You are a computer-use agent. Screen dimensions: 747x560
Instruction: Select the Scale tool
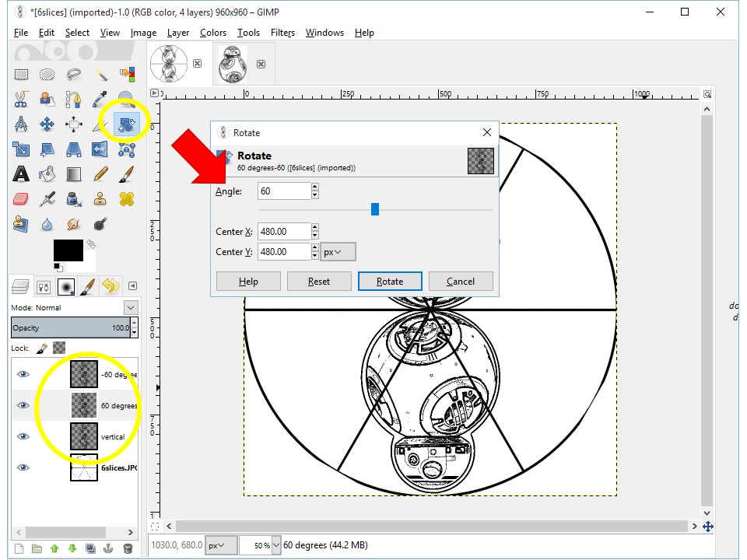click(x=21, y=149)
